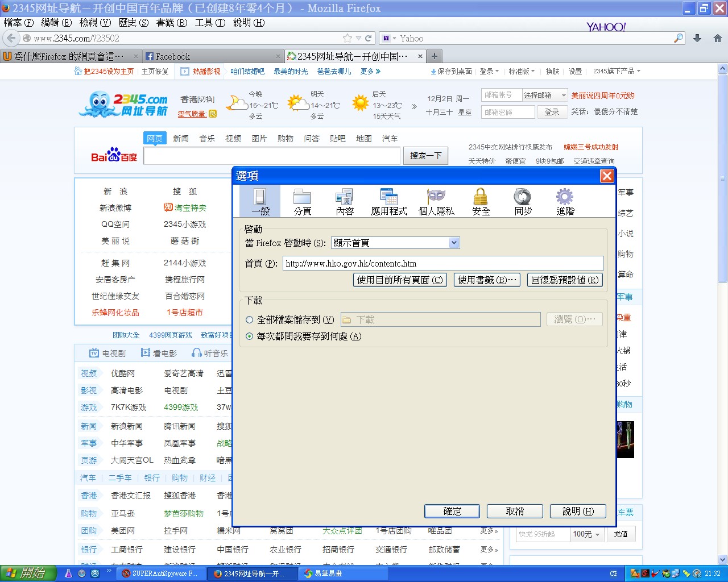This screenshot has width=728, height=582.
Task: Click the 確定 confirm button
Action: (452, 512)
